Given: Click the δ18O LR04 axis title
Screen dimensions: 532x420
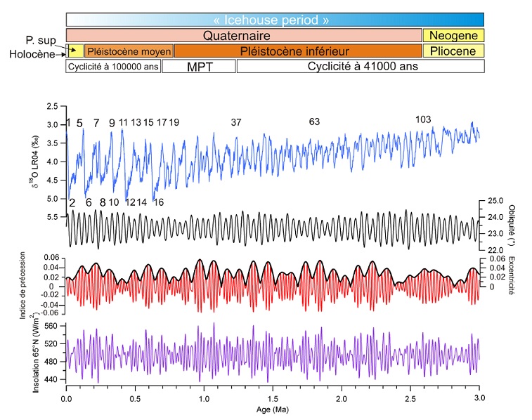Looking at the screenshot, I should point(34,162).
